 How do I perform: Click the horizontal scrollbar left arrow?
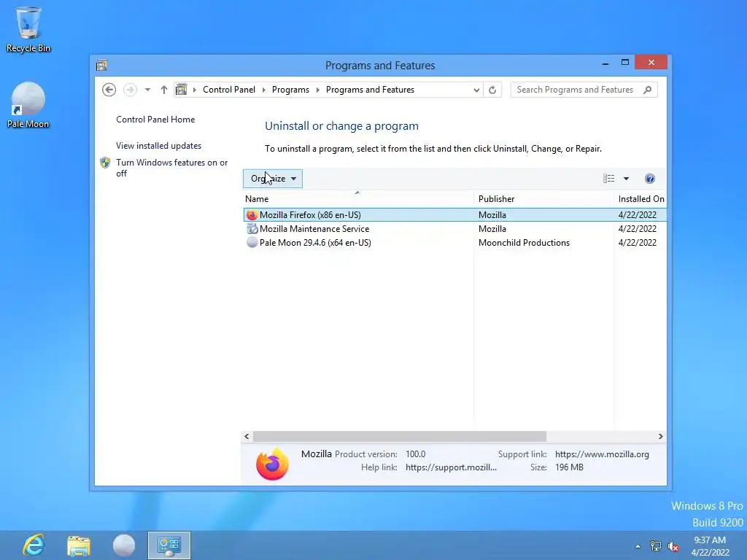[247, 436]
